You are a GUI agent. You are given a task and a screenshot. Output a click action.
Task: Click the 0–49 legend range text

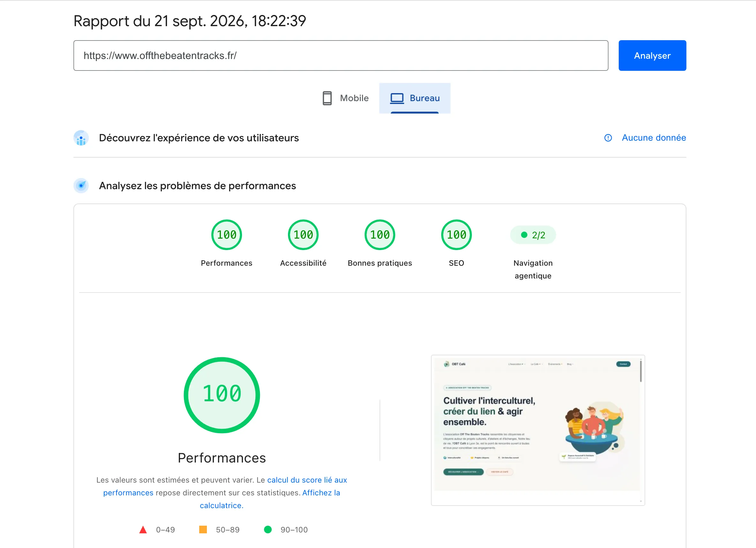point(165,530)
